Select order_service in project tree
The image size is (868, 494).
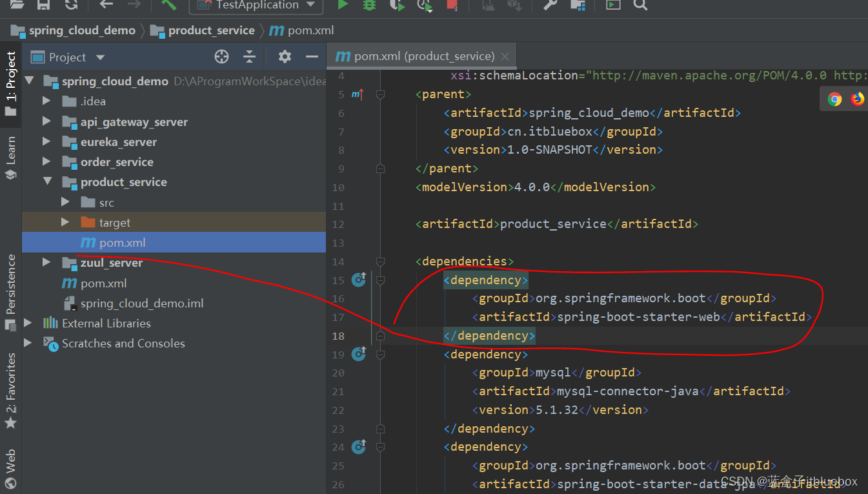(x=117, y=162)
